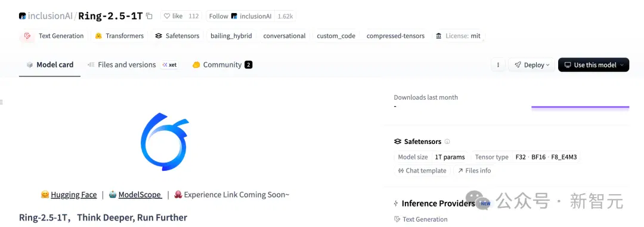
Task: Open the License: mit tag
Action: coord(458,36)
